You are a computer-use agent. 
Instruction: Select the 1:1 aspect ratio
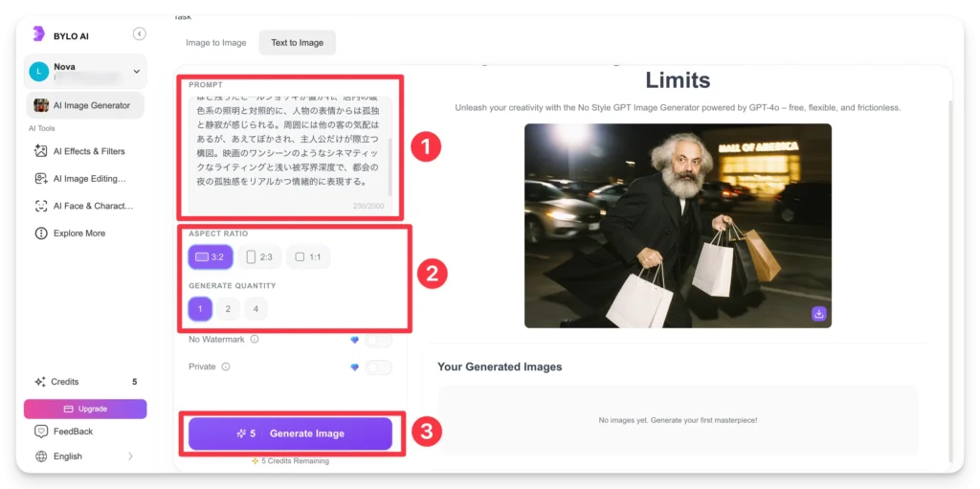pos(308,257)
